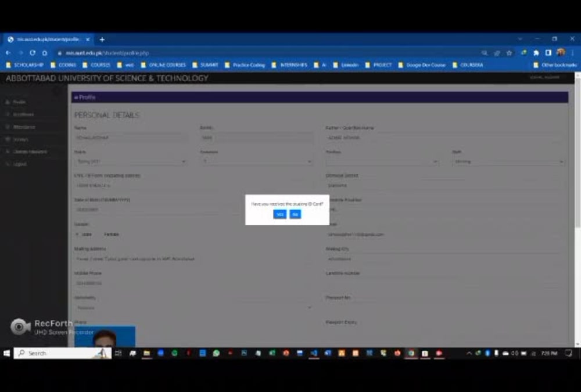Open the CODING bookmark folder

point(63,65)
